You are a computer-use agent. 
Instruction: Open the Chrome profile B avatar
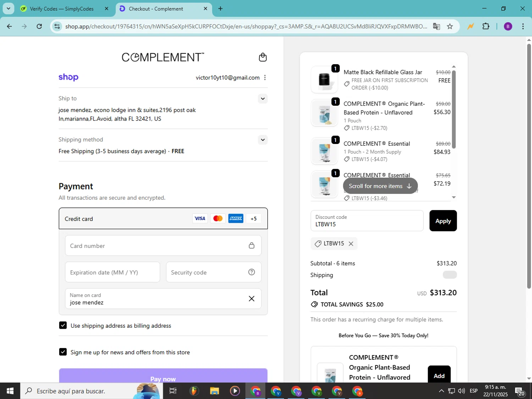508,26
